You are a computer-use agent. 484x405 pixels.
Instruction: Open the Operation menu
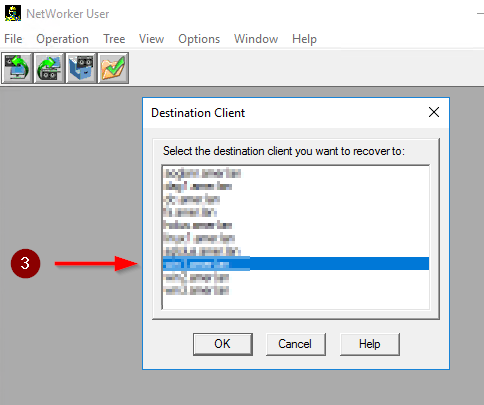coord(62,39)
